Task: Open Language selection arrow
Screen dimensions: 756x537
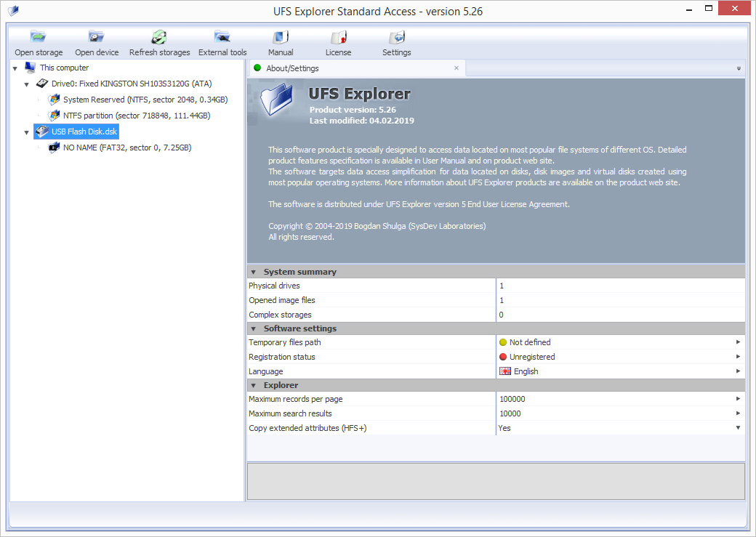Action: [738, 371]
